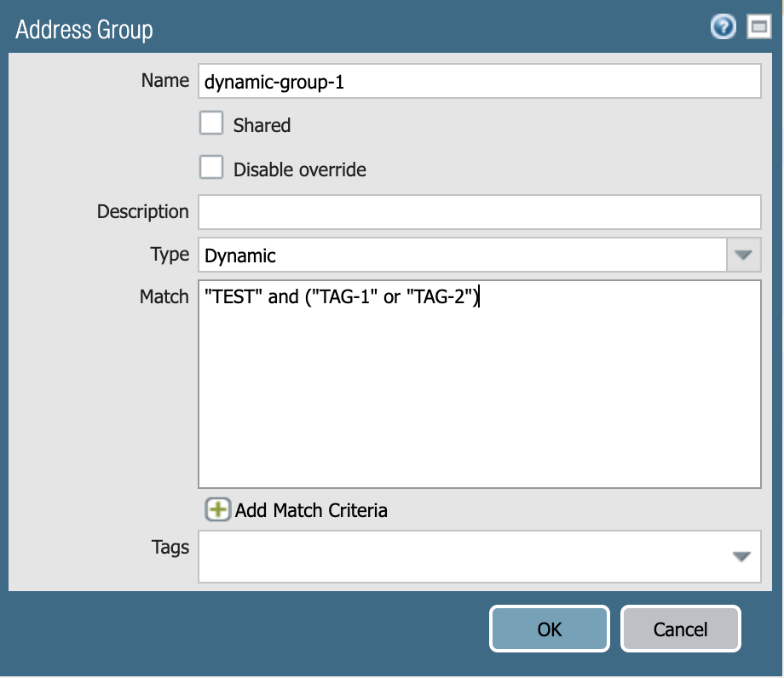Confirm the dialog with OK
This screenshot has height=678, width=784.
(550, 629)
